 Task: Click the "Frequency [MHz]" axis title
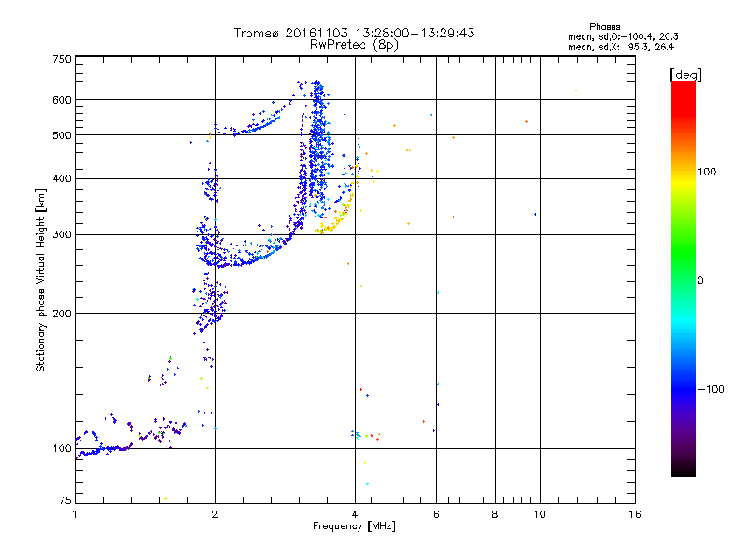point(354,526)
